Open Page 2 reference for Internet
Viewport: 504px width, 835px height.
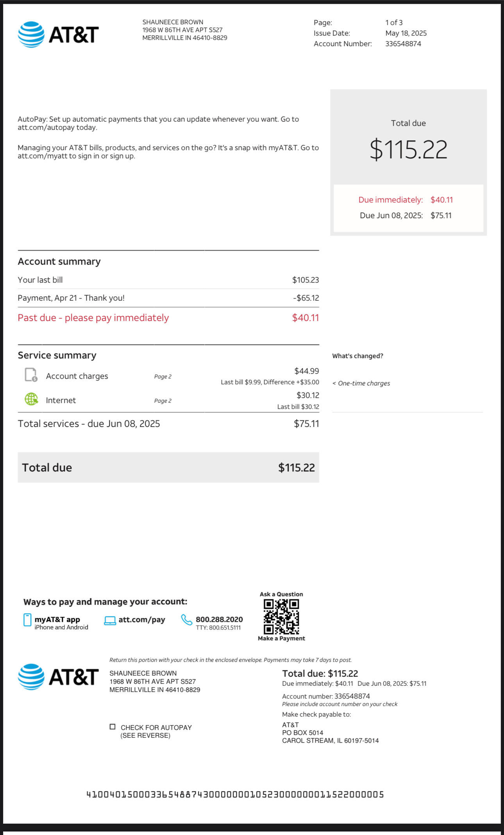(163, 401)
